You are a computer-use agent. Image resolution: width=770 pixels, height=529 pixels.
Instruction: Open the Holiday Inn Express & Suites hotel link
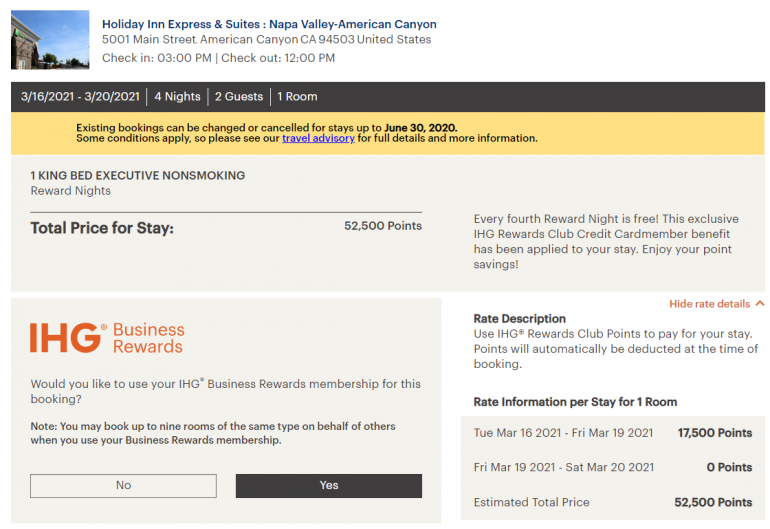tap(269, 24)
